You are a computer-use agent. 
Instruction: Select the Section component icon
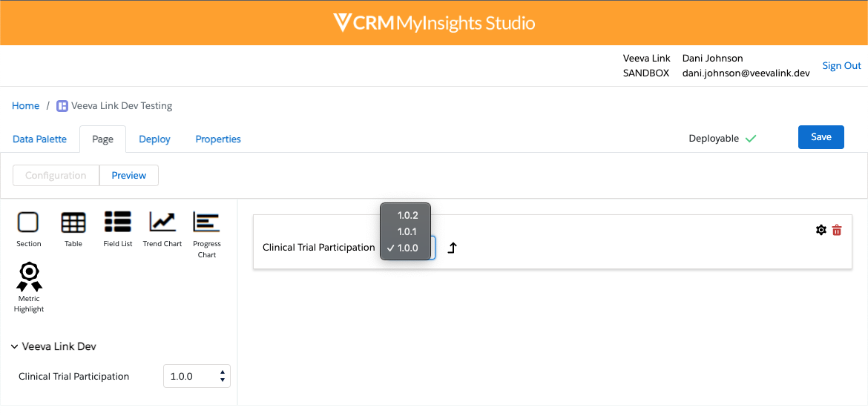point(28,222)
